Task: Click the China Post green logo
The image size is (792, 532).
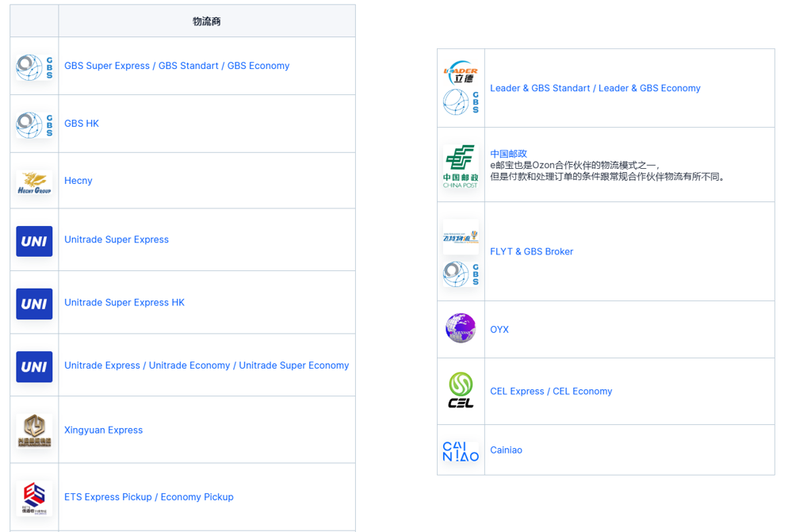Action: coord(461,166)
